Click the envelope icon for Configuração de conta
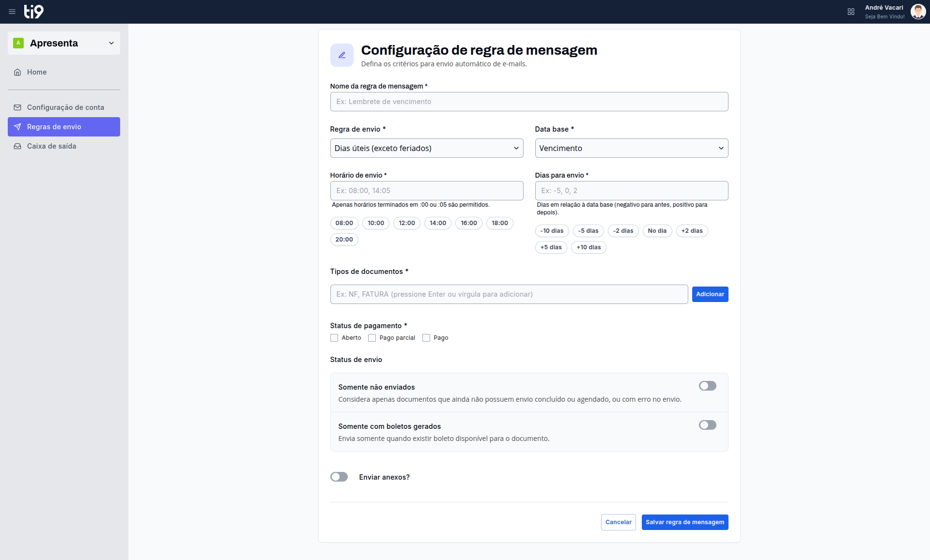This screenshot has height=560, width=930. [17, 107]
